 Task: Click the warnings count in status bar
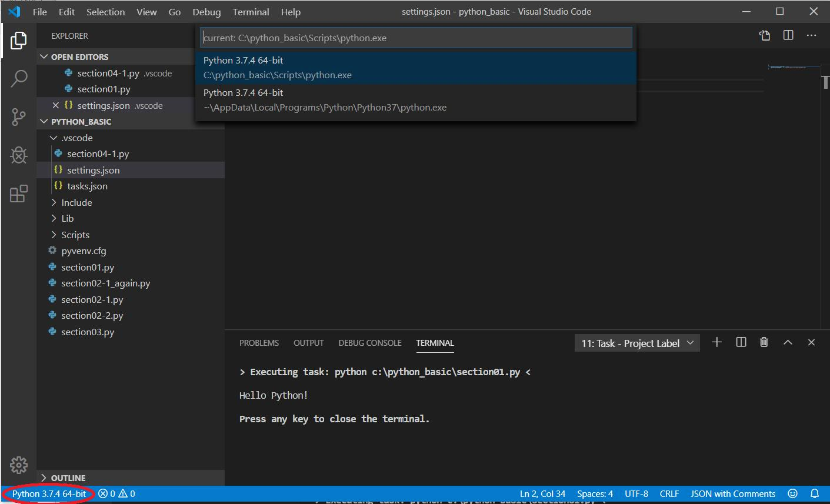click(127, 494)
